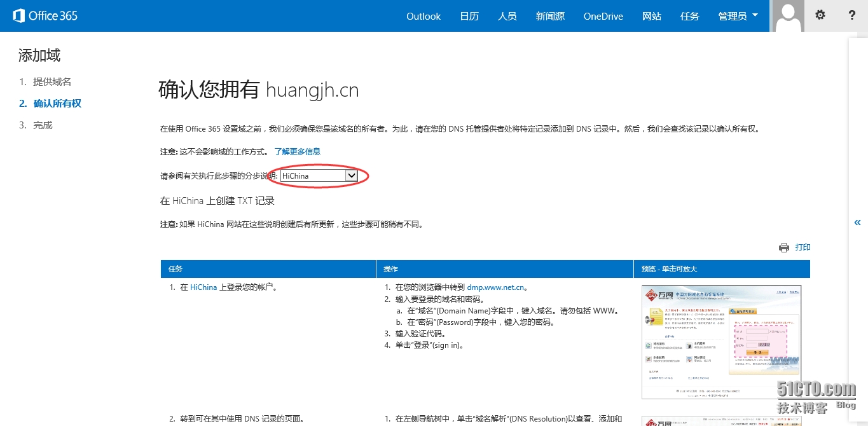Open Outlook from the top navigation
The image size is (868, 426).
click(424, 16)
